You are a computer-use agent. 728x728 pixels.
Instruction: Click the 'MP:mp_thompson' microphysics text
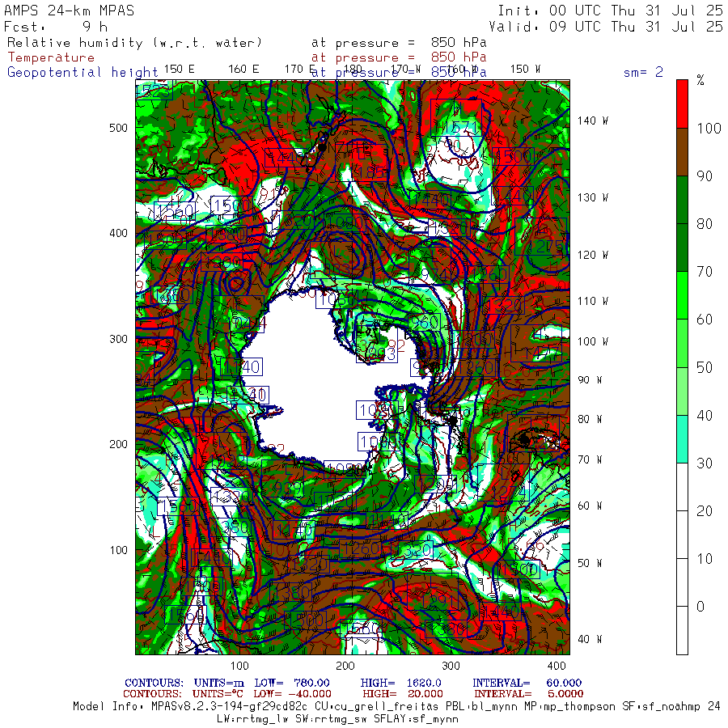(569, 707)
